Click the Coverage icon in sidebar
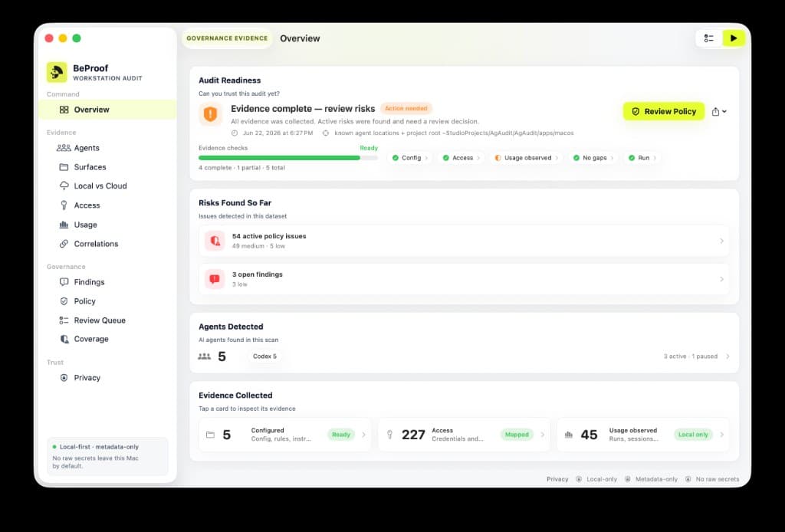The height and width of the screenshot is (532, 785). pyautogui.click(x=64, y=339)
